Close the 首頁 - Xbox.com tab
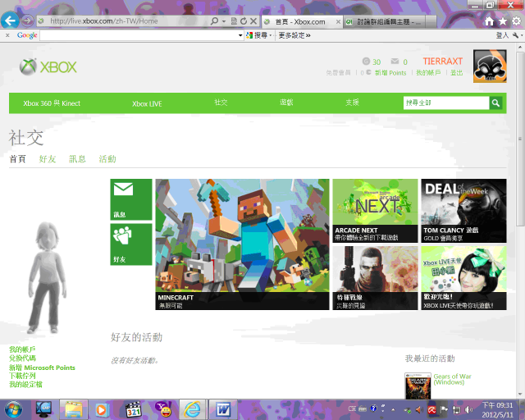 click(x=338, y=22)
